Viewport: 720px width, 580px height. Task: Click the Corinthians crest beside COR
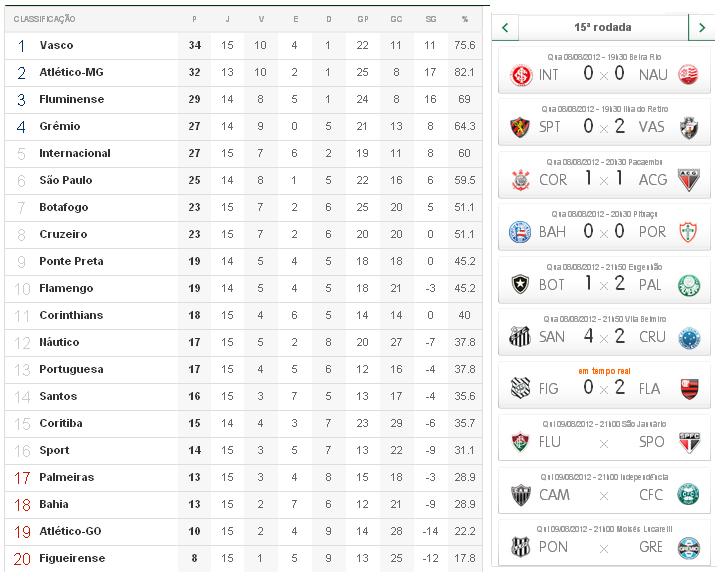pyautogui.click(x=520, y=180)
